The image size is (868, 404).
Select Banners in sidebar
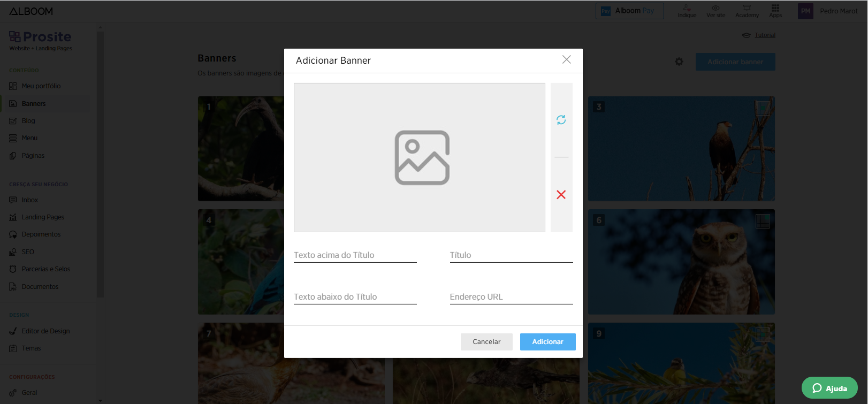(x=34, y=104)
